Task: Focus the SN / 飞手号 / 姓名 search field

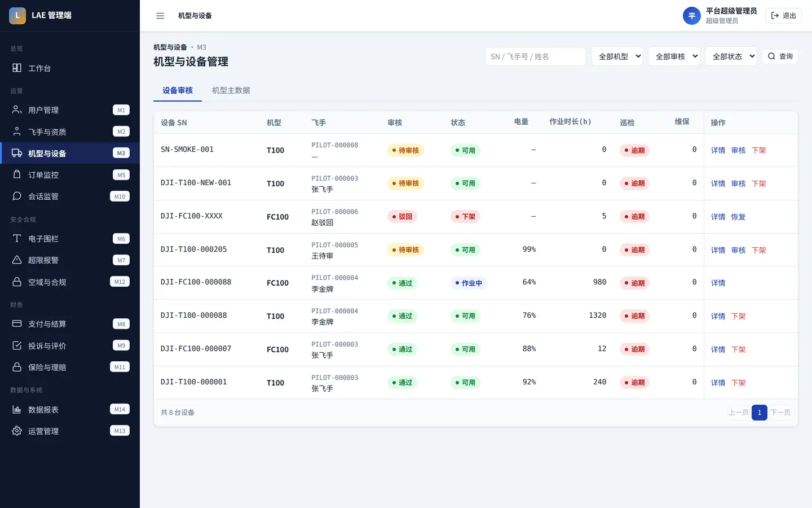Action: point(536,56)
